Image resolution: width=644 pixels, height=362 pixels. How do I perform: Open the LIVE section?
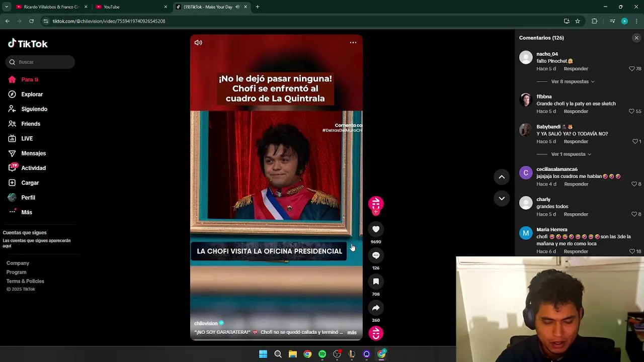(20, 139)
